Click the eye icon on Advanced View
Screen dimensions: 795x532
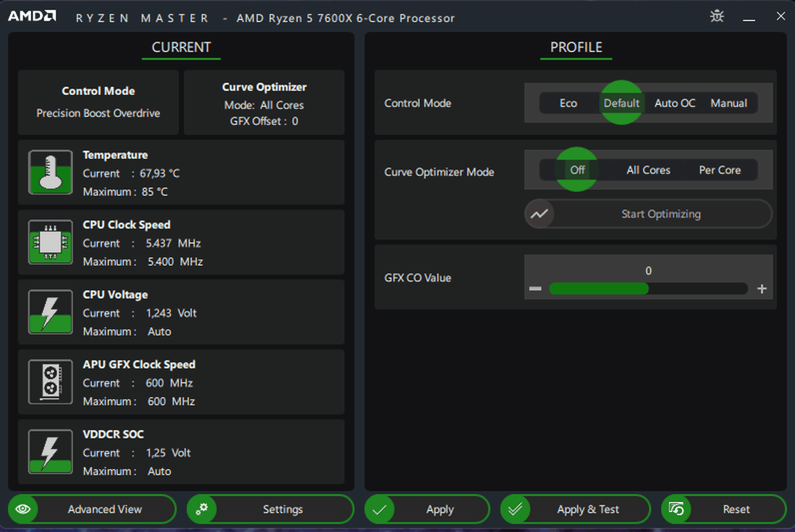click(x=23, y=509)
